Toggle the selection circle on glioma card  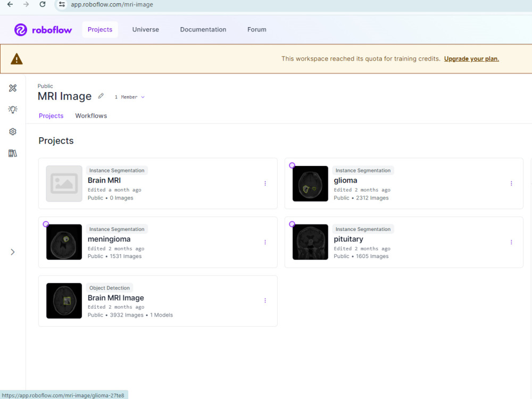tap(292, 165)
